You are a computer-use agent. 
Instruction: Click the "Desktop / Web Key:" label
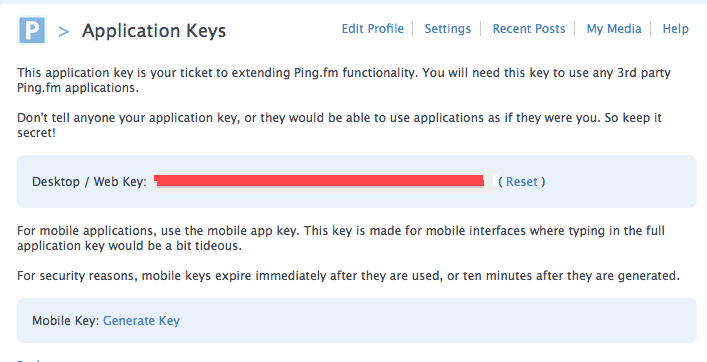(x=89, y=182)
